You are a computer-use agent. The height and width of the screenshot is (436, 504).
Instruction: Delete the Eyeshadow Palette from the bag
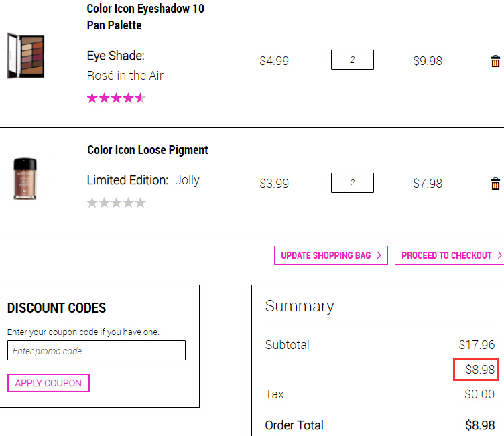tap(495, 61)
